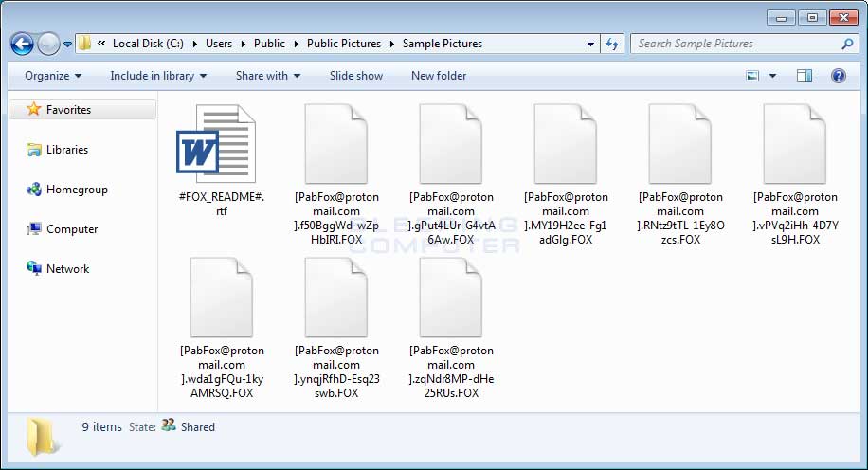
Task: Select file icon ending f50BggWd-wZpHbIRI.FOX
Action: [336, 143]
